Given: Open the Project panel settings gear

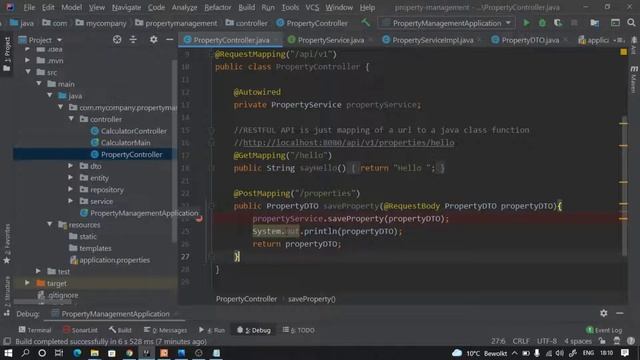Looking at the screenshot, I should pyautogui.click(x=153, y=40).
